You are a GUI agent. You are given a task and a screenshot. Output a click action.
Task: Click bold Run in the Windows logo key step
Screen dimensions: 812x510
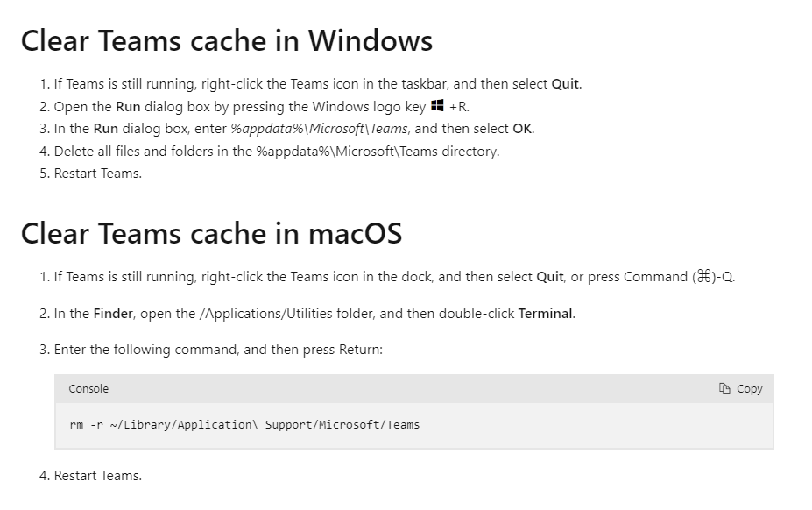pos(128,107)
